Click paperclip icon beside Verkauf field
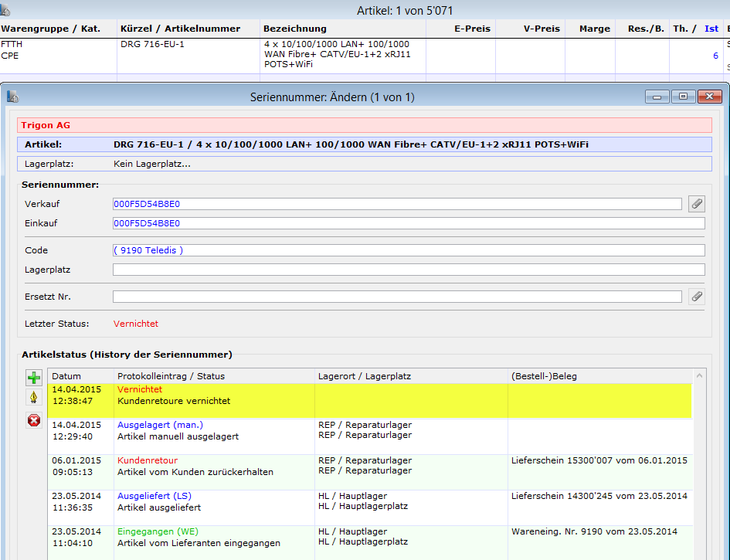The image size is (730, 560). click(x=697, y=204)
